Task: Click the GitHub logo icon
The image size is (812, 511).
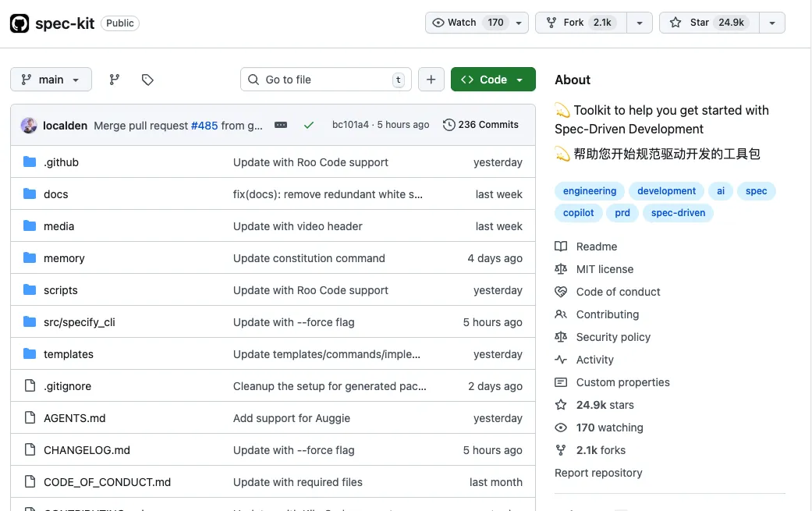Action: pos(20,23)
